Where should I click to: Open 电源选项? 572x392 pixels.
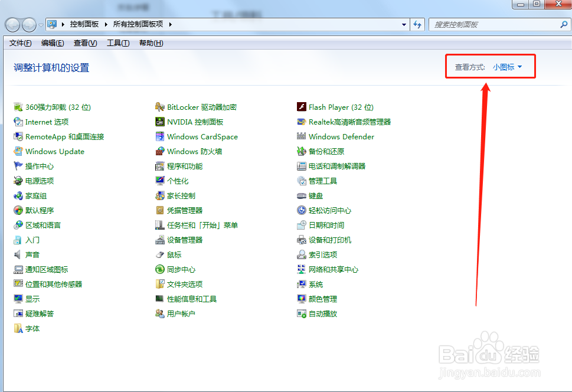(35, 181)
